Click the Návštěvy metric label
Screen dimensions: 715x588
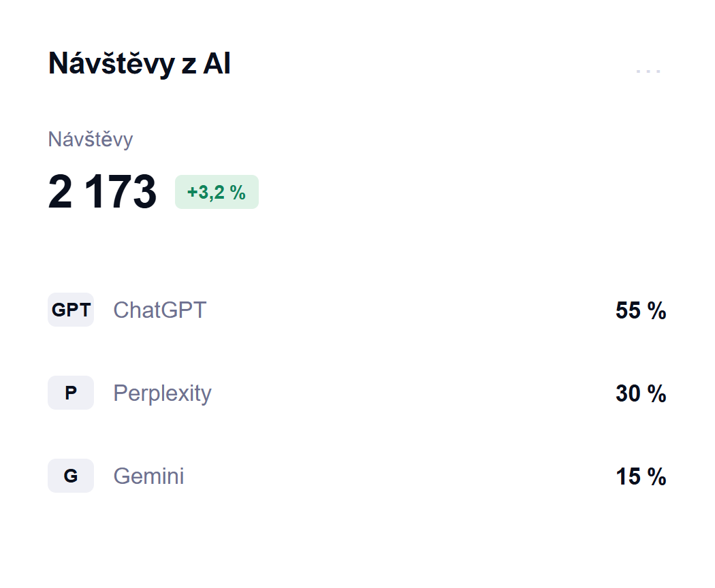pos(91,140)
